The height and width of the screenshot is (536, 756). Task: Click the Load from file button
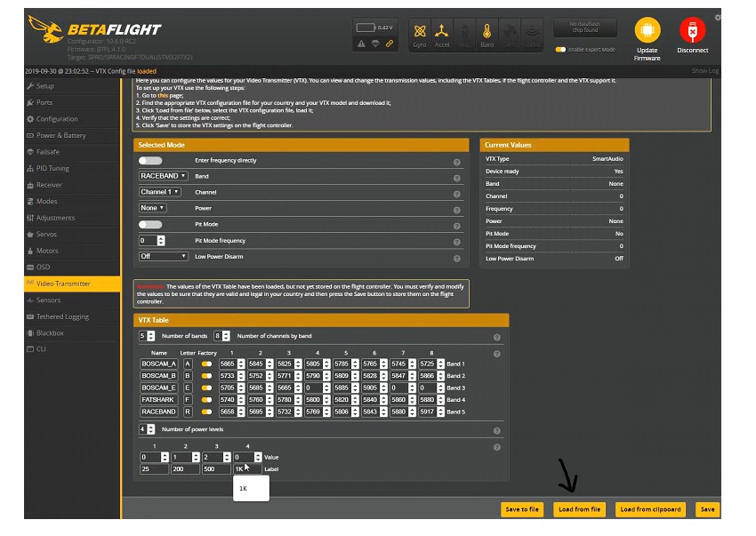579,509
